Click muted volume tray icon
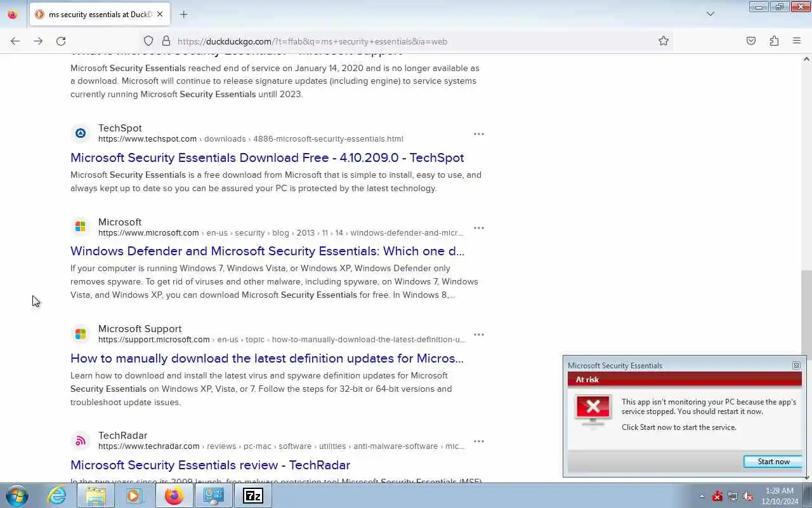The height and width of the screenshot is (508, 812). click(x=748, y=496)
